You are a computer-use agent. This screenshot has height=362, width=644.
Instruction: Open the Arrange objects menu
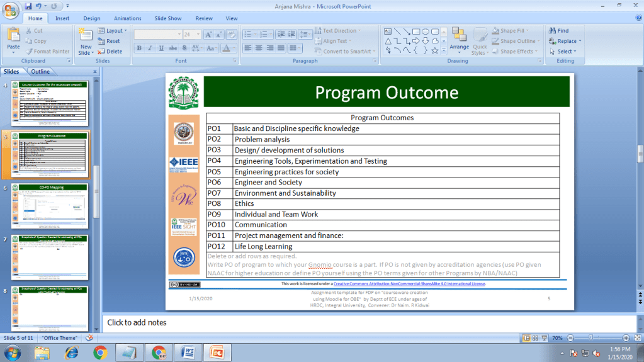point(459,41)
